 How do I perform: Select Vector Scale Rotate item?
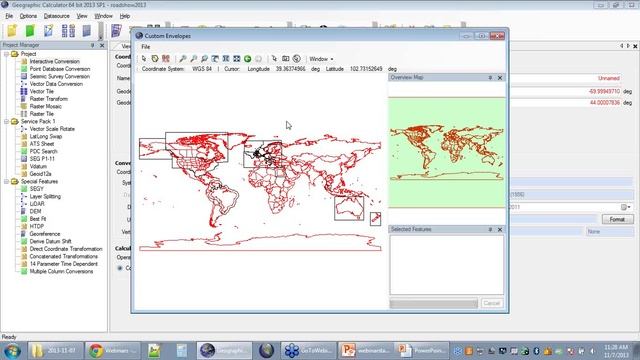pos(52,129)
